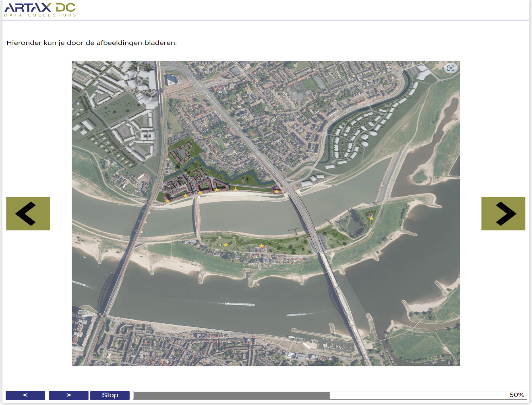532x405 pixels.
Task: Click the star on the grass strip along the north quay
Action: [236, 189]
